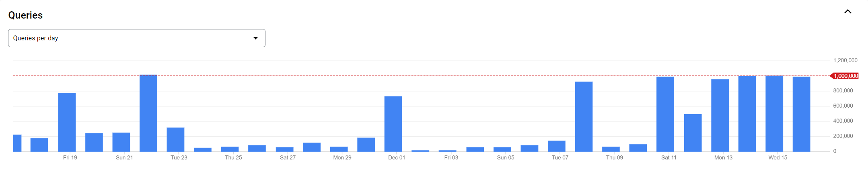Select the bar for Mon 13
The image size is (868, 169).
(x=720, y=115)
